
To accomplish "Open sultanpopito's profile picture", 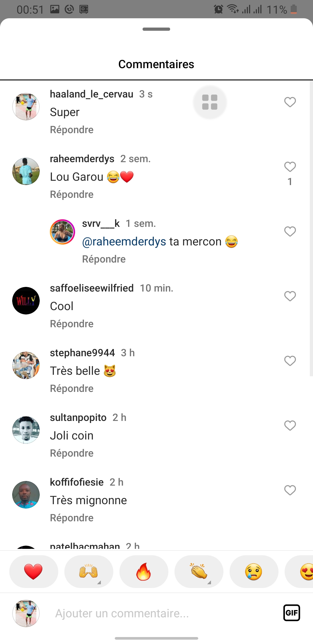I will (26, 430).
